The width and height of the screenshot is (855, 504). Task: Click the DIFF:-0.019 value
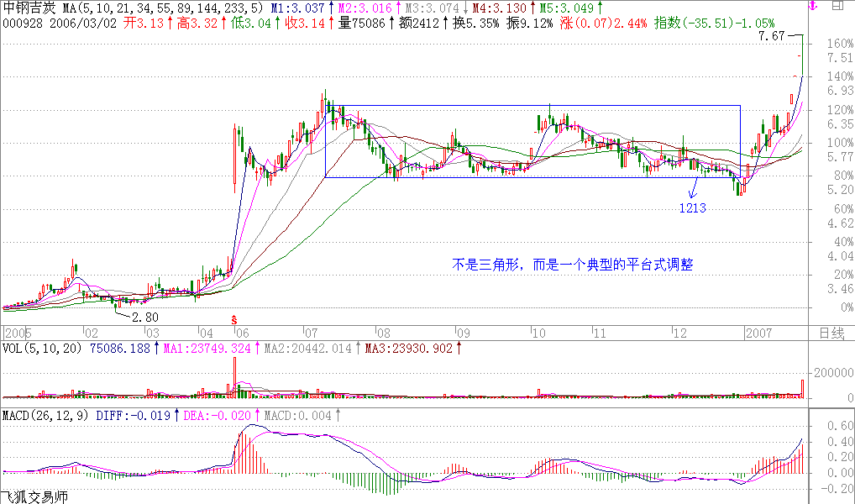tap(133, 416)
